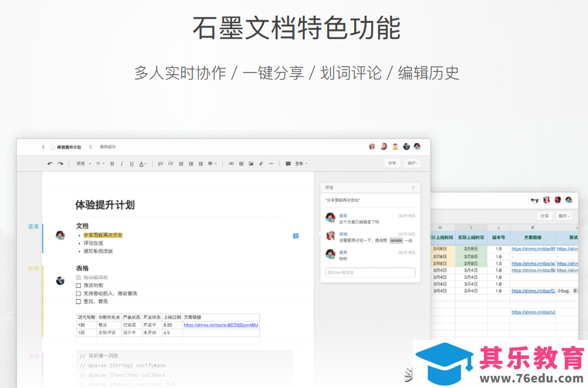Click the back arrow beside document title
Image resolution: width=588 pixels, height=388 pixels.
pos(43,147)
